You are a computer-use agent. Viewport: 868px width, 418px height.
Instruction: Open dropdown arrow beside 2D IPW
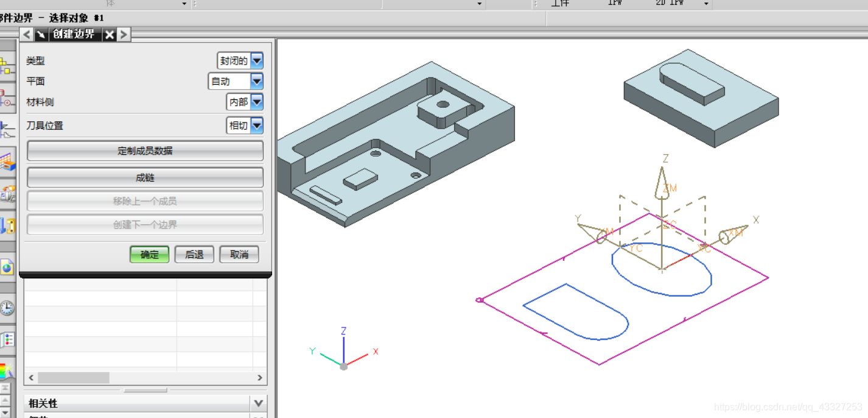(x=706, y=4)
